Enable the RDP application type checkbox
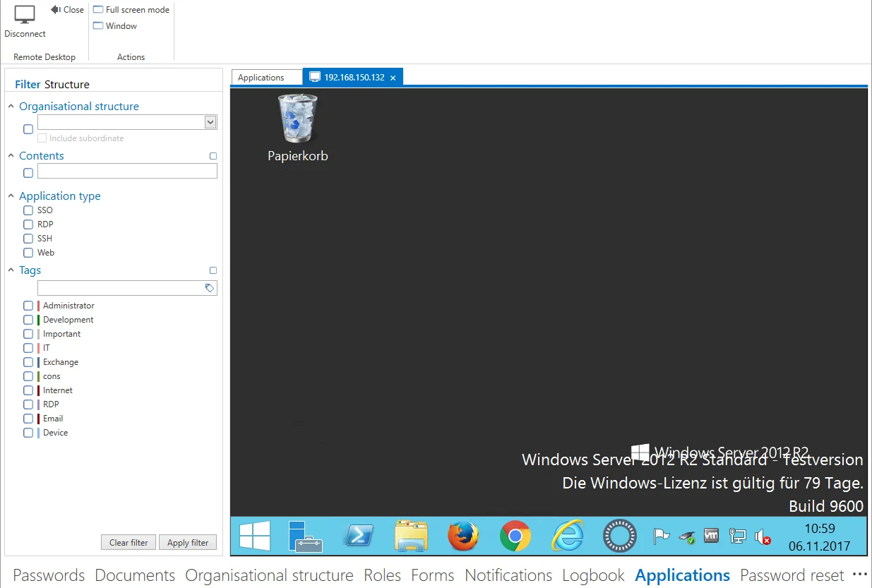 tap(28, 224)
